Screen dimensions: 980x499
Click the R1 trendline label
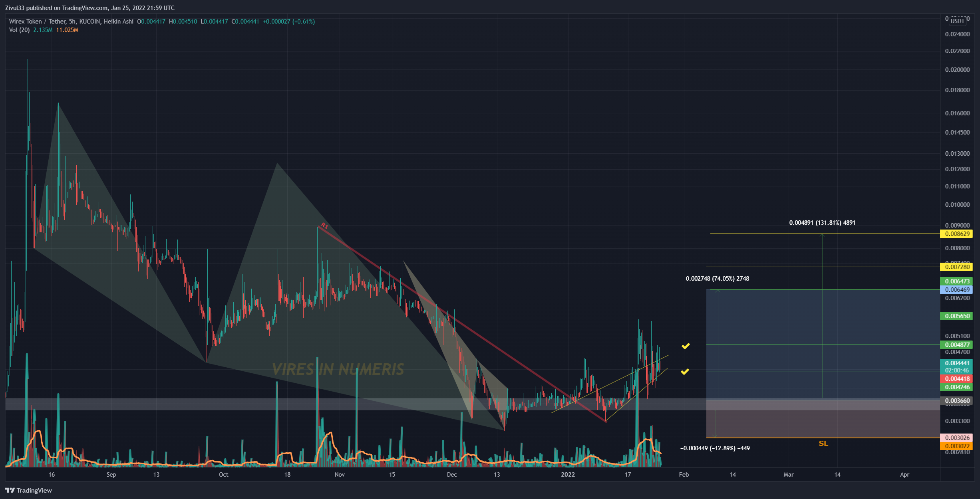[x=324, y=226]
